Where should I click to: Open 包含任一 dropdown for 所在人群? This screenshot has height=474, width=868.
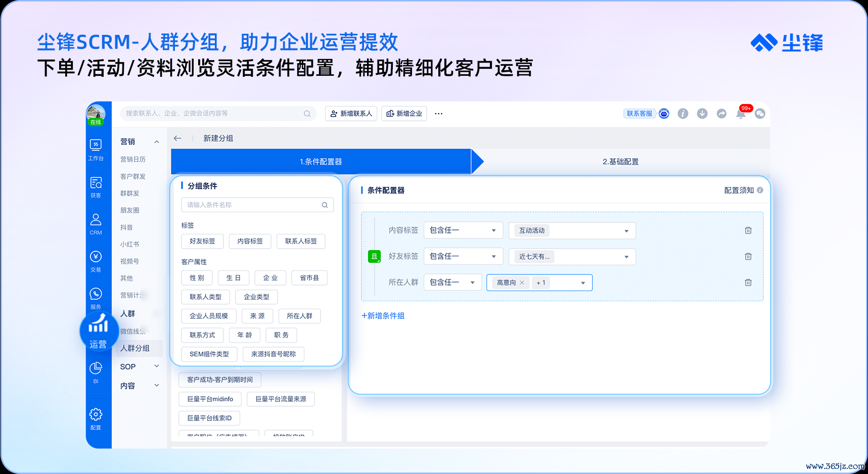tap(452, 282)
